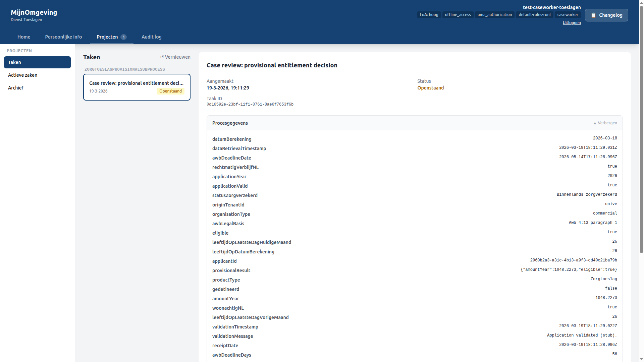Open the Case review provisional entitlement task card

point(137,87)
